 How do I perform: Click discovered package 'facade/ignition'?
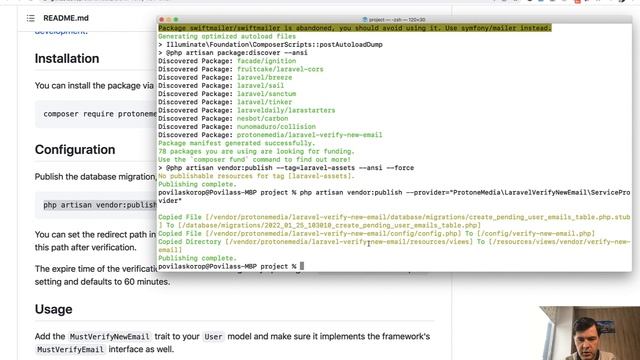tap(267, 61)
